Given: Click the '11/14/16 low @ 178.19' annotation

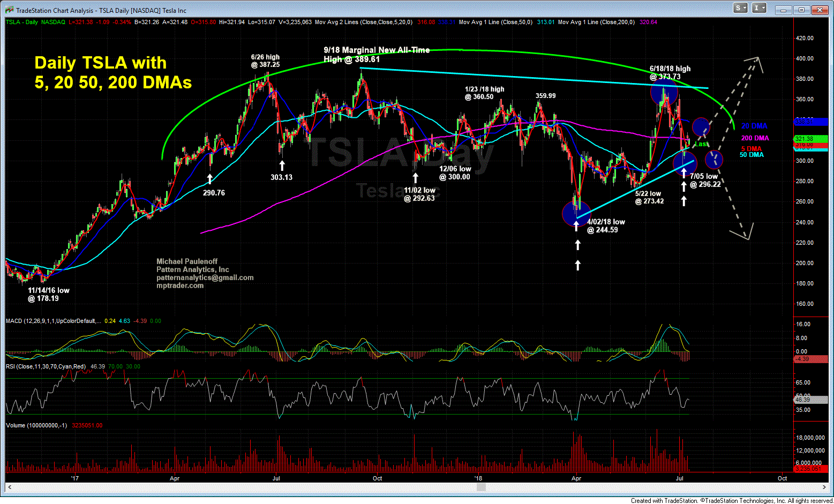Looking at the screenshot, I should tap(49, 294).
